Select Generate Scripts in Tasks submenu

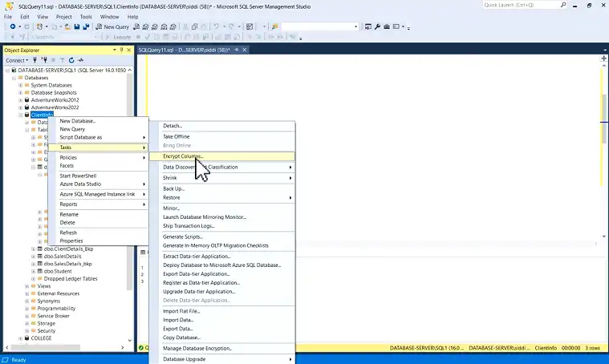pyautogui.click(x=221, y=237)
